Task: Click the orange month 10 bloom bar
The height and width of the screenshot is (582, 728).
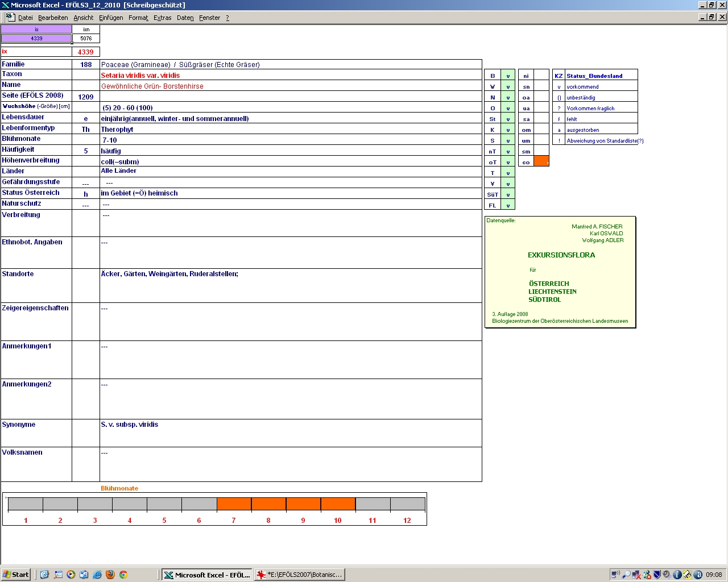Action: pyautogui.click(x=338, y=504)
